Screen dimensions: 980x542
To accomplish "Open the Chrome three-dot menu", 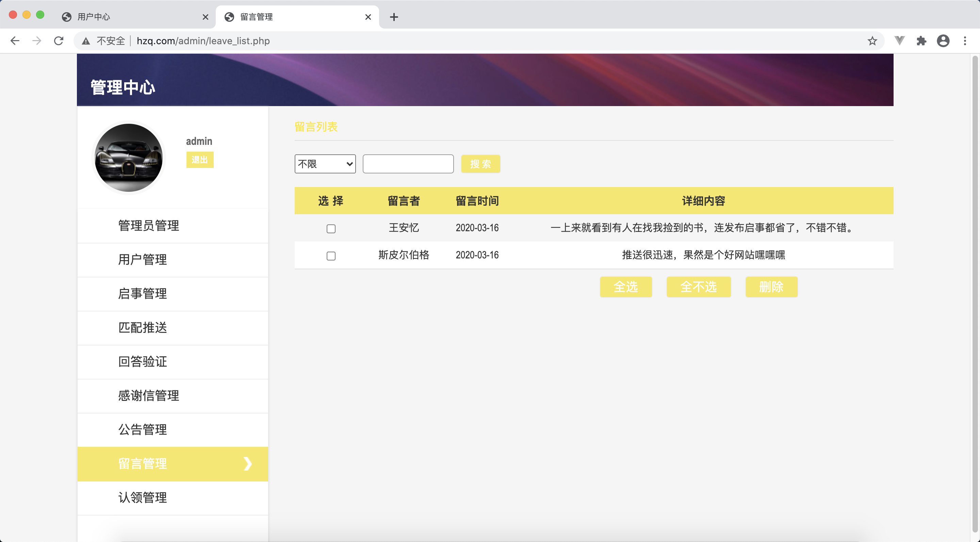I will pyautogui.click(x=965, y=41).
